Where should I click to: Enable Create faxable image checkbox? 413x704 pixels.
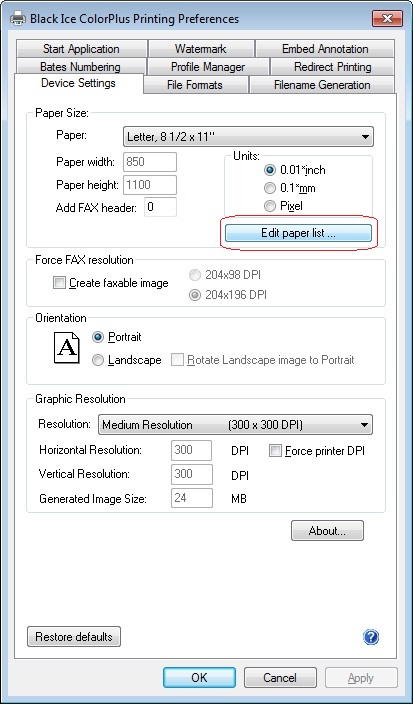[x=59, y=283]
